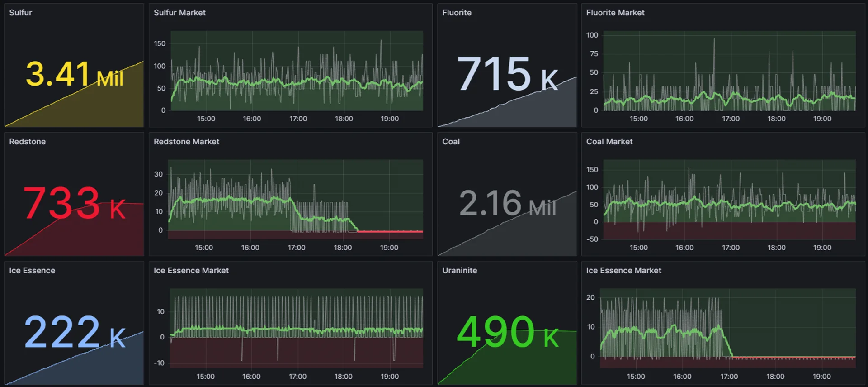Click the 16:00 label in Redstone Market chart

coord(250,248)
